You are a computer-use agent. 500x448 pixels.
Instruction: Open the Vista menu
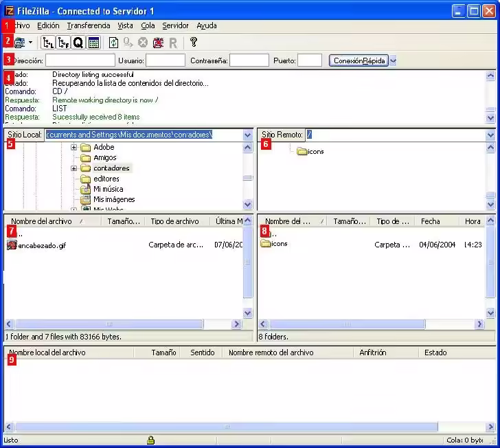pos(125,25)
